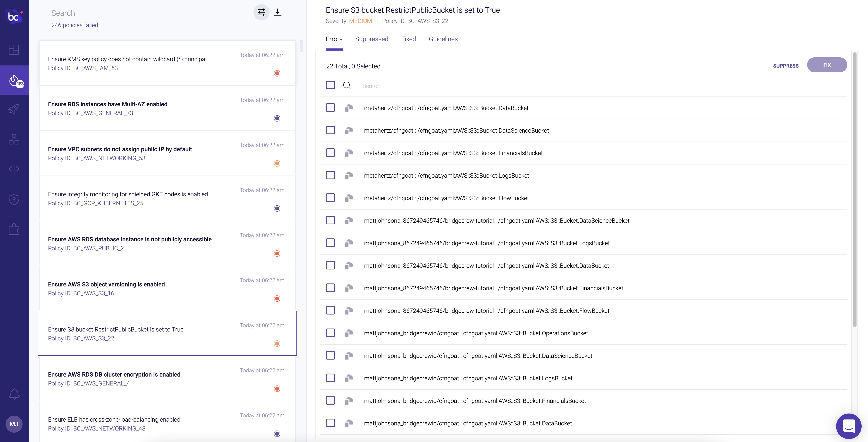Screen dimensions: 868x442
Task: Open the shield icon in sidebar
Action: pyautogui.click(x=14, y=199)
